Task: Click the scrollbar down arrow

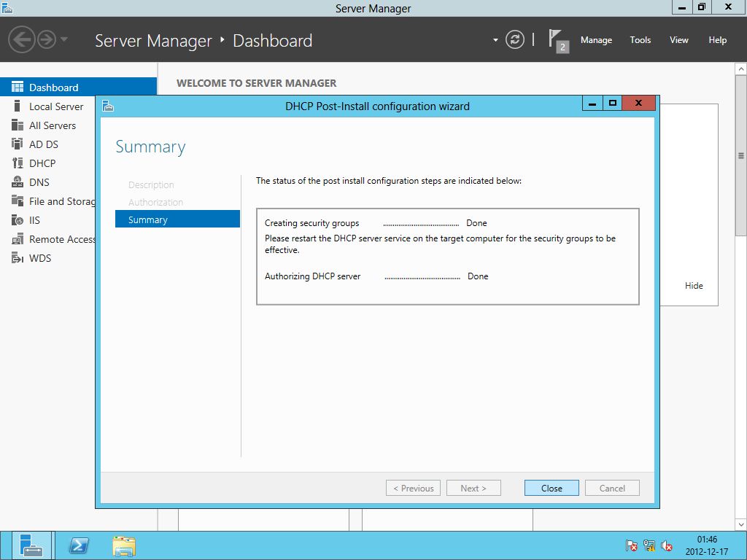Action: pyautogui.click(x=741, y=525)
